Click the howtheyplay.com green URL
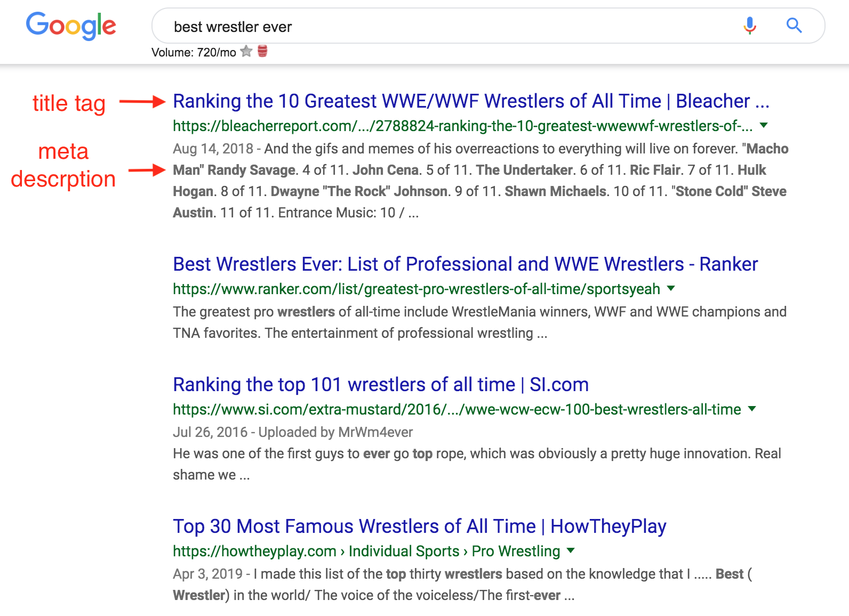This screenshot has height=616, width=849. tap(254, 552)
